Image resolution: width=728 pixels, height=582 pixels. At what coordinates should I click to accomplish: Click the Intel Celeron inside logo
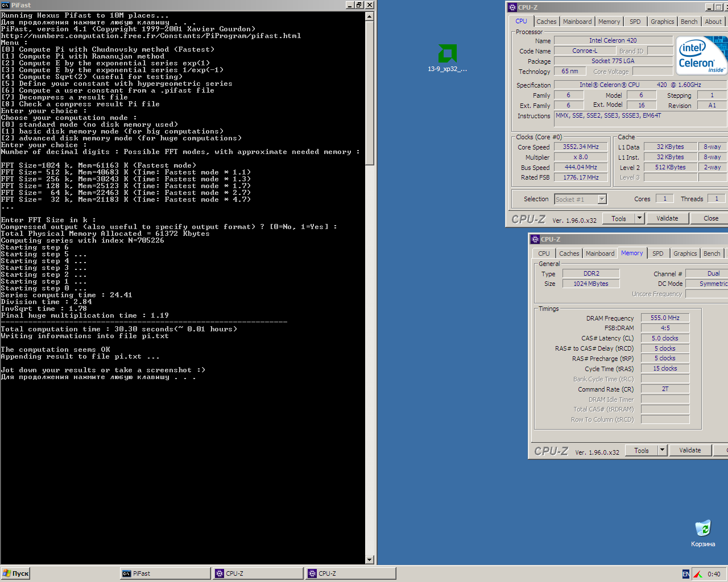pos(701,56)
